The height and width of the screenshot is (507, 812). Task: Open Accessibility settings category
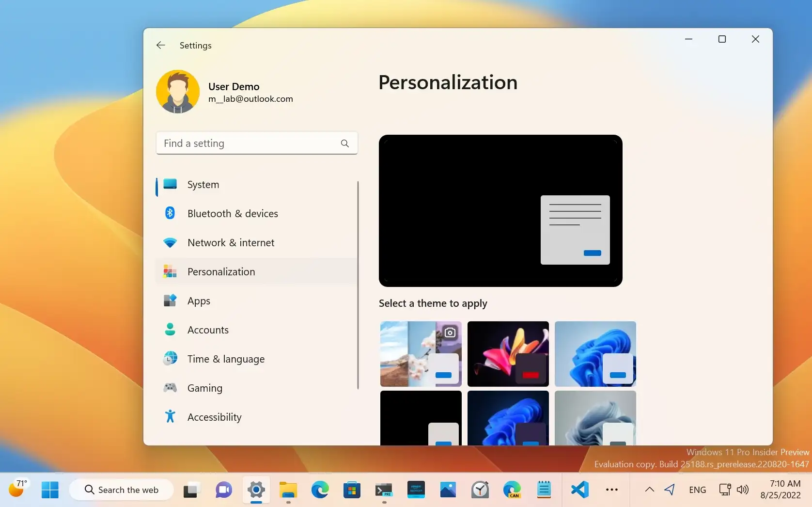(x=256, y=417)
